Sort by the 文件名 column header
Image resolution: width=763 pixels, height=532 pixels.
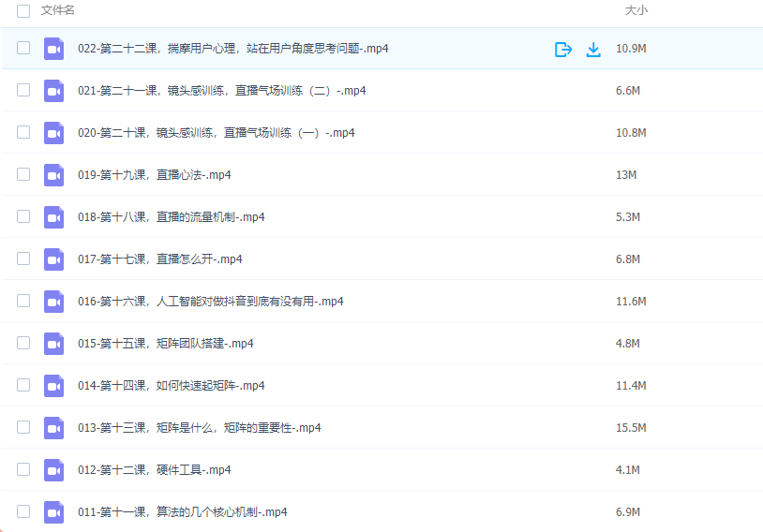58,10
